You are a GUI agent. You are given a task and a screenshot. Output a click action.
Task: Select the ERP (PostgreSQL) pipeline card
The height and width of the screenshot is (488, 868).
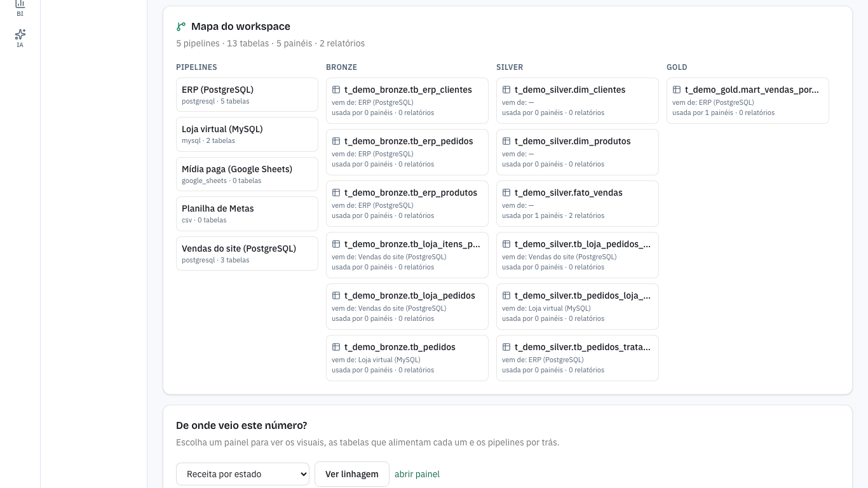click(x=247, y=95)
